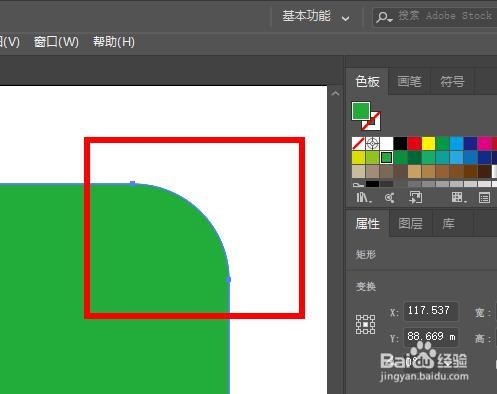Switch to the 图层 tab
Viewport: 497px width, 394px height.
click(x=411, y=224)
